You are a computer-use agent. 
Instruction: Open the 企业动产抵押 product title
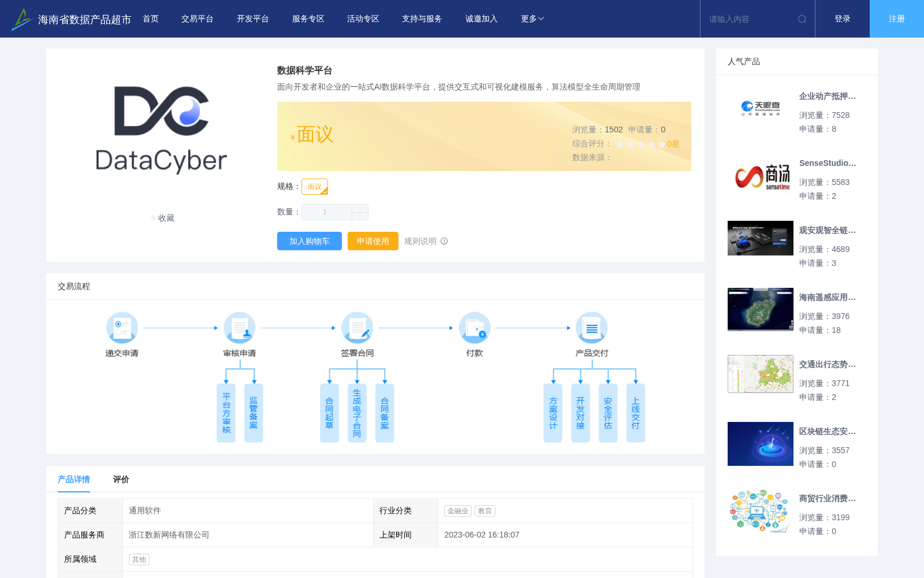click(x=828, y=97)
